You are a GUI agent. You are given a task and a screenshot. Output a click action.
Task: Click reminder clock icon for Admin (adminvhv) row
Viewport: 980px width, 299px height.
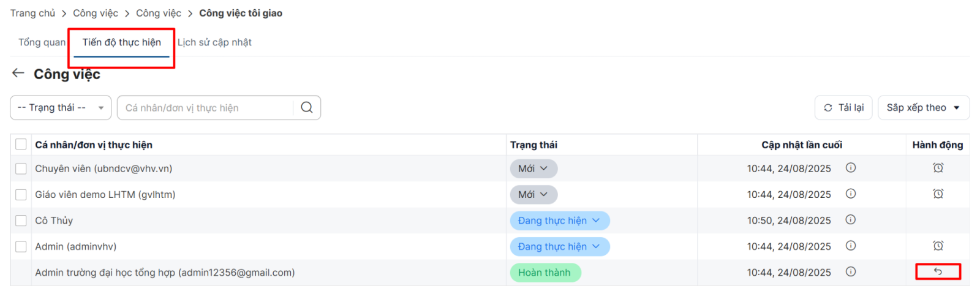938,246
